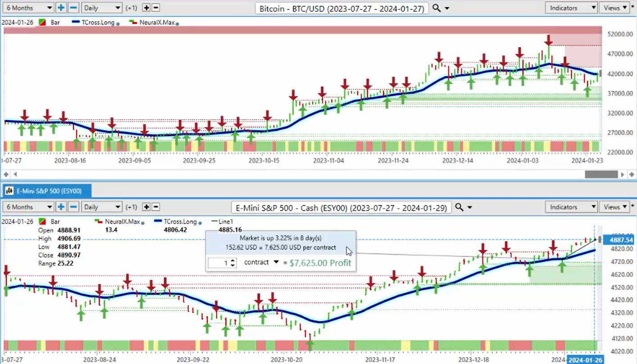The width and height of the screenshot is (637, 364).
Task: Open the Bitcoin chart 6 Months range dropdown
Action: [x=28, y=8]
